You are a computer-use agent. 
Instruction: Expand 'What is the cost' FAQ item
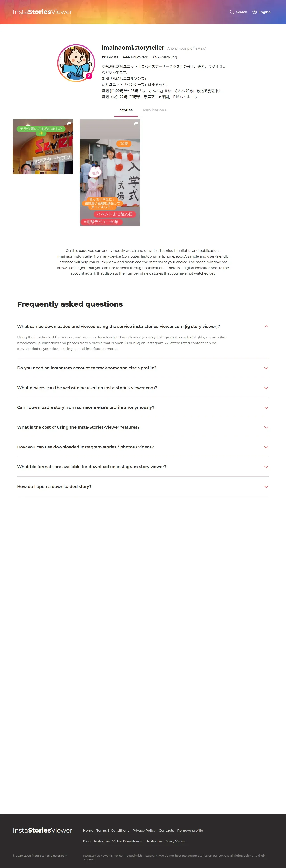pyautogui.click(x=266, y=427)
